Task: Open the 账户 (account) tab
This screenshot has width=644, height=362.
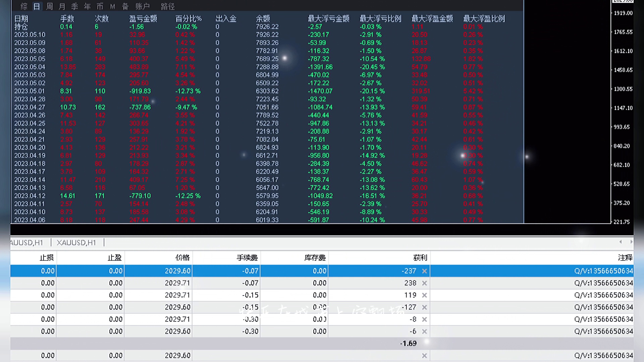Action: coord(143,6)
